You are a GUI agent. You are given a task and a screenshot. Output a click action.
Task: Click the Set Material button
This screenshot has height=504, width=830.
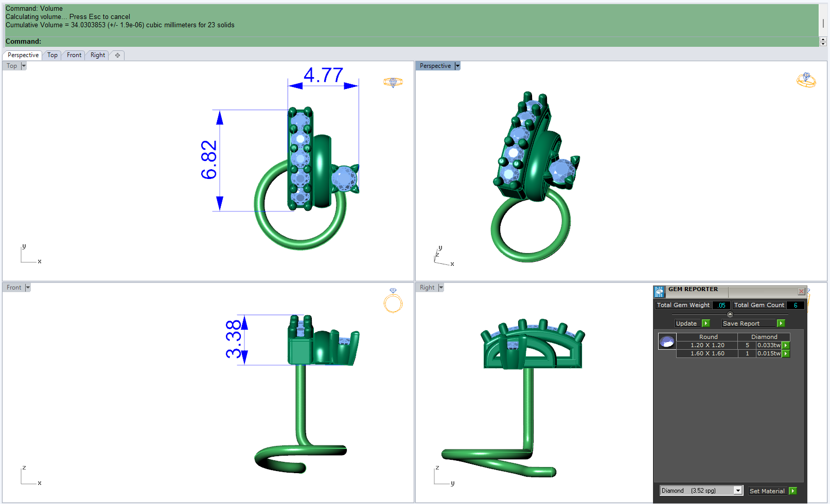(x=767, y=491)
